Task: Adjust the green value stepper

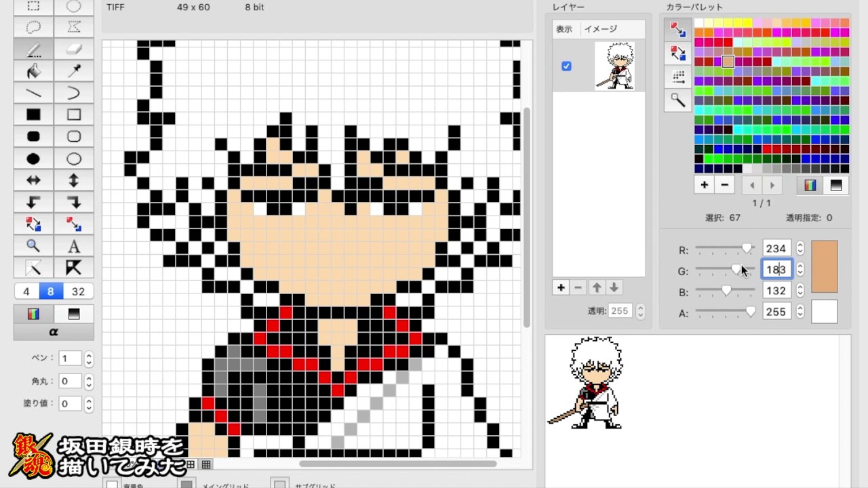Action: 800,270
